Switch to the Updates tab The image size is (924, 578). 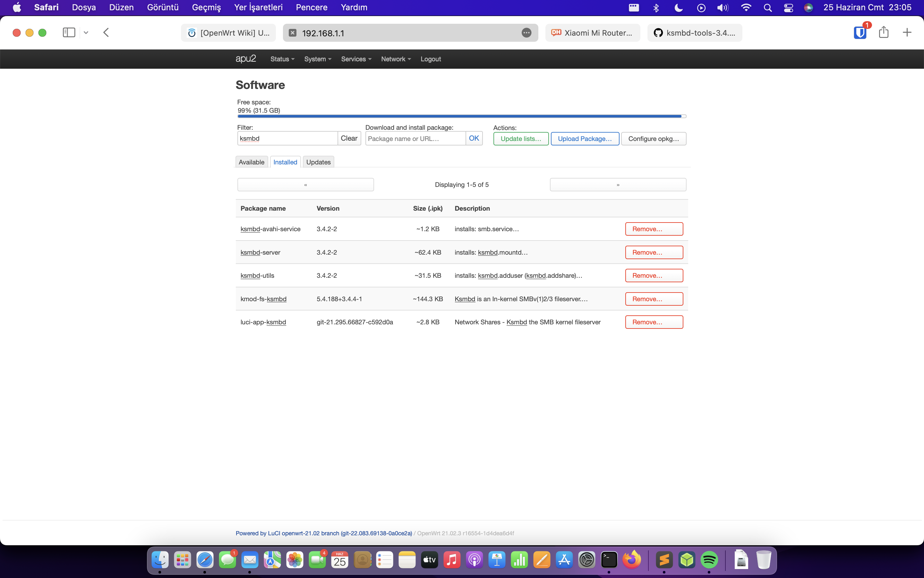pos(319,162)
